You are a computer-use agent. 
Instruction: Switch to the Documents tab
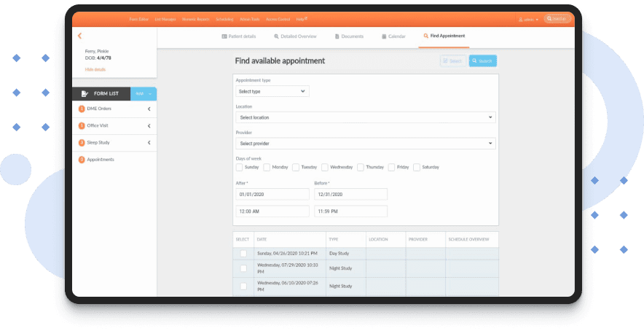[x=349, y=36]
